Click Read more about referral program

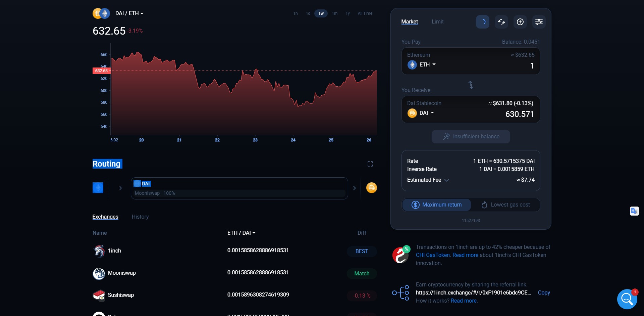click(464, 301)
